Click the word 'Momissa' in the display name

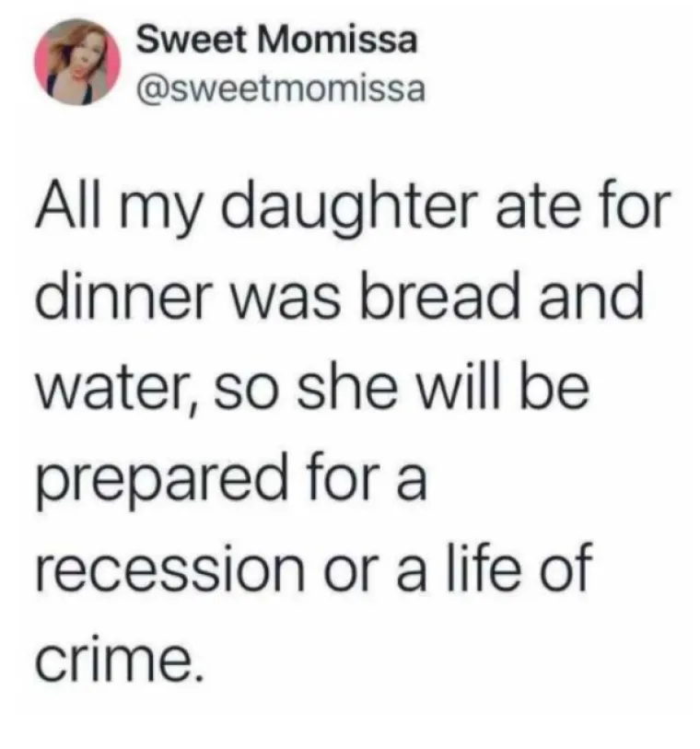pos(338,41)
